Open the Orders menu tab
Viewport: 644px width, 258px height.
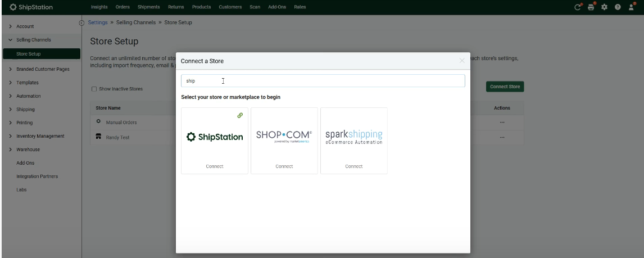pos(123,7)
